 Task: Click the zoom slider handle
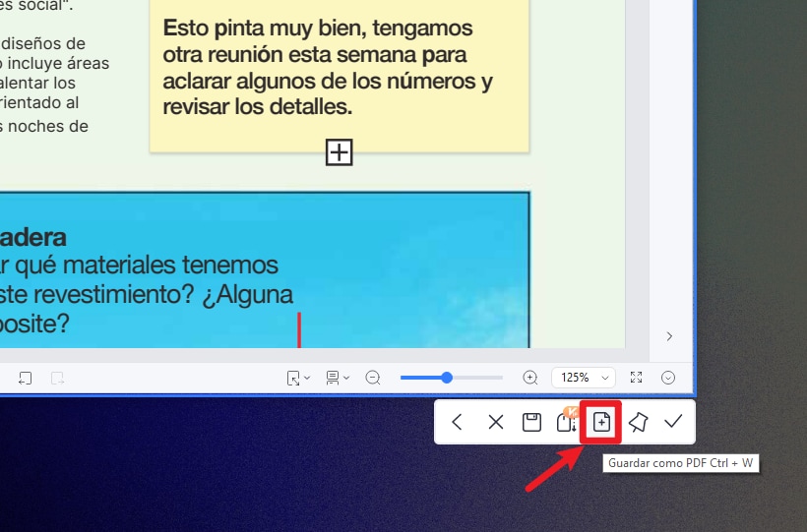[x=447, y=378]
